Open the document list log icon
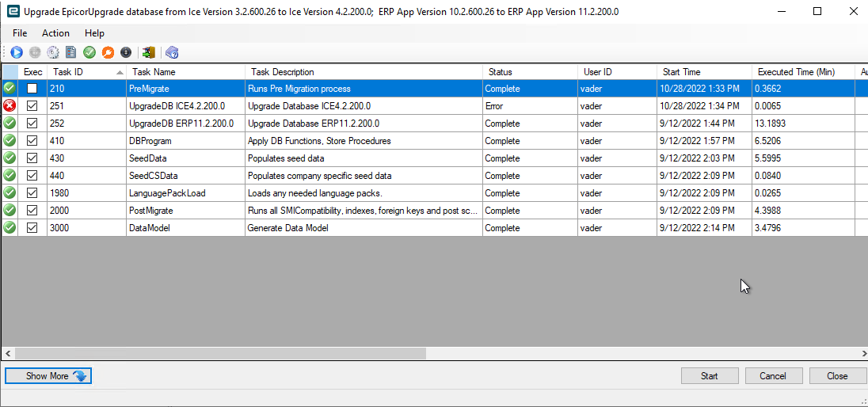The width and height of the screenshot is (868, 407). (70, 52)
